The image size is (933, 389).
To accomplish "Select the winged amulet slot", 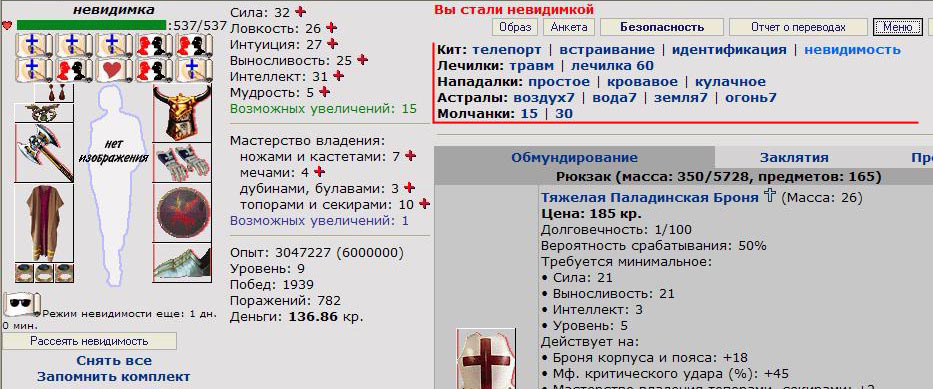I will point(44,113).
